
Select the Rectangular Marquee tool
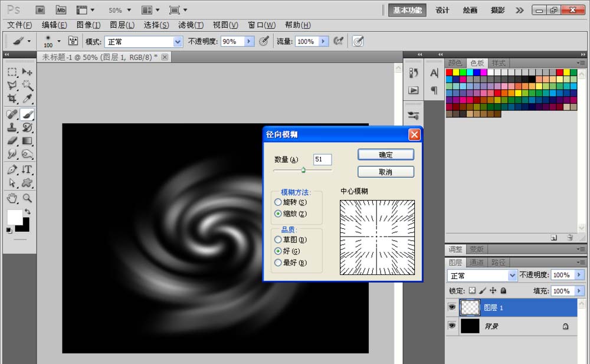(12, 72)
